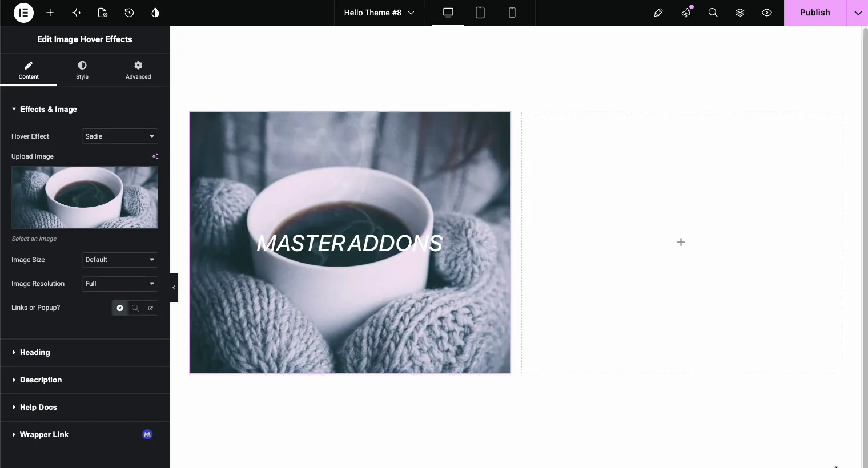Open the document settings page icon
868x468 pixels.
pos(103,13)
